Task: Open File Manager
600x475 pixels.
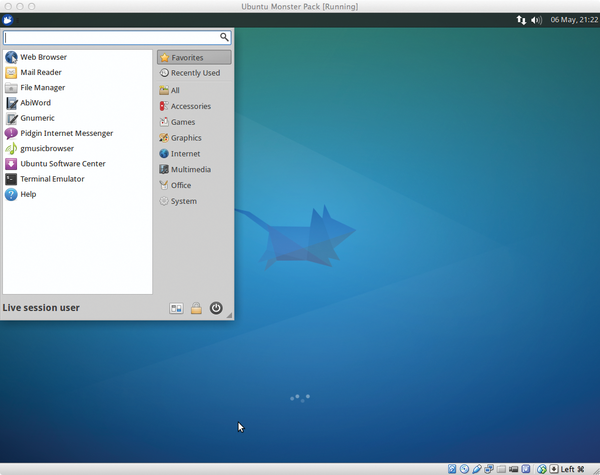Action: 78,88
